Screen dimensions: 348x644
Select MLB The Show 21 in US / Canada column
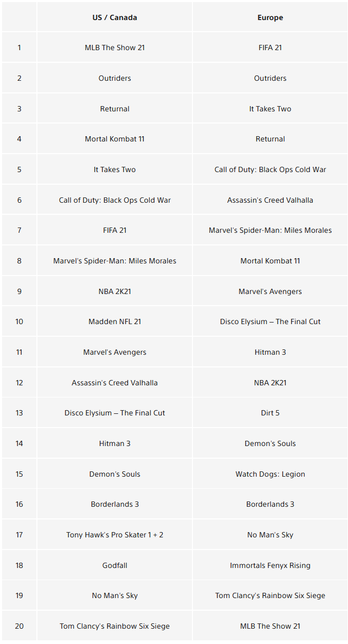(114, 48)
